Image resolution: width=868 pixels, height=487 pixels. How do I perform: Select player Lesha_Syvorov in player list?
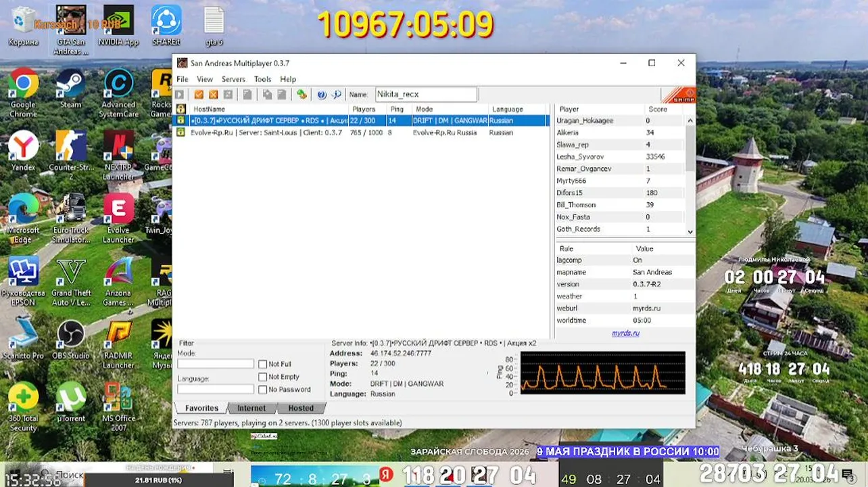(620, 156)
